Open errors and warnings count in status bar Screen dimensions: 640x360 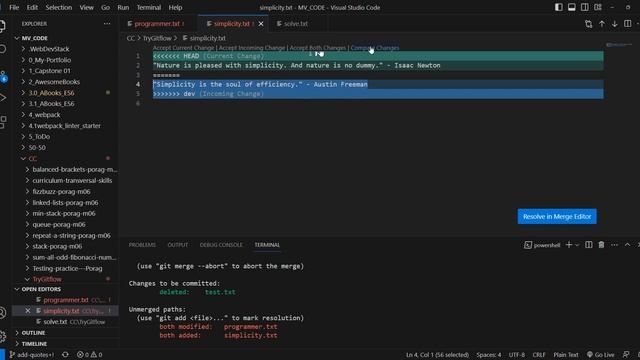(89, 355)
